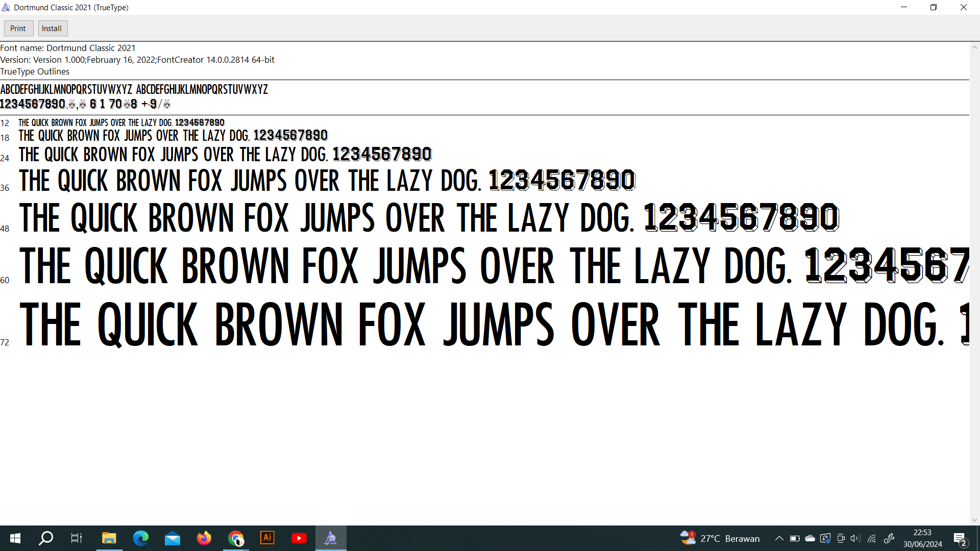Screen dimensions: 980x551
Task: Open YouTube app in taskbar
Action: [x=299, y=538]
